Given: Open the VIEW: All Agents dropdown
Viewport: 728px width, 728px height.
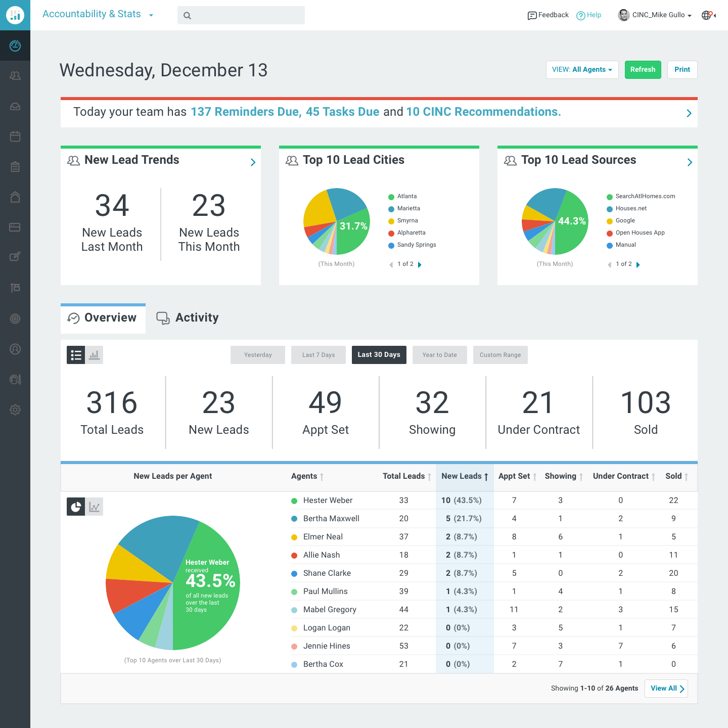Looking at the screenshot, I should [x=582, y=70].
